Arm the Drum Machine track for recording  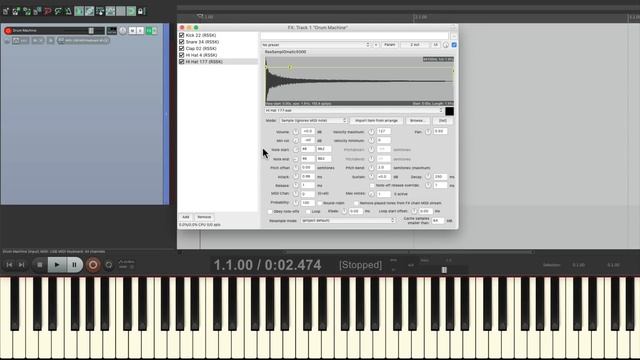coord(8,31)
